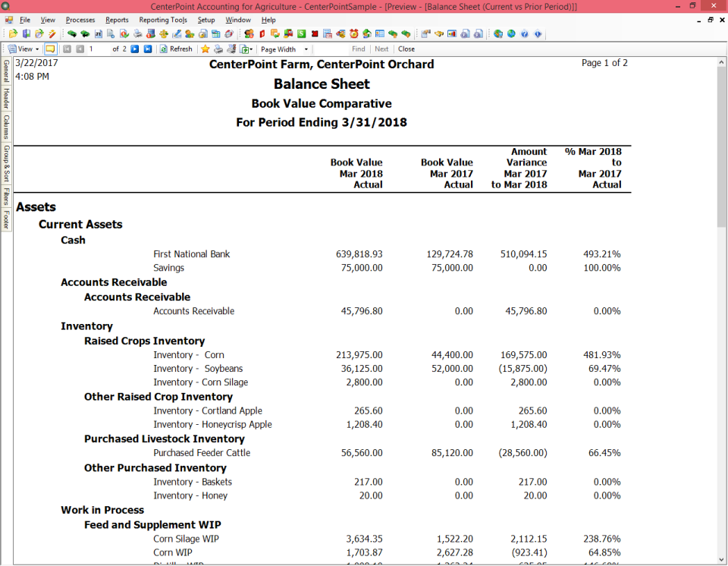The image size is (728, 566).
Task: Jump to the last page with the end-arrow icon
Action: (148, 49)
